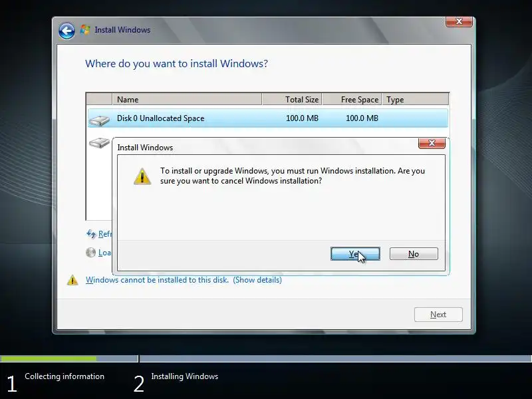The image size is (532, 399).
Task: Go back using the blue arrow button
Action: coord(66,31)
